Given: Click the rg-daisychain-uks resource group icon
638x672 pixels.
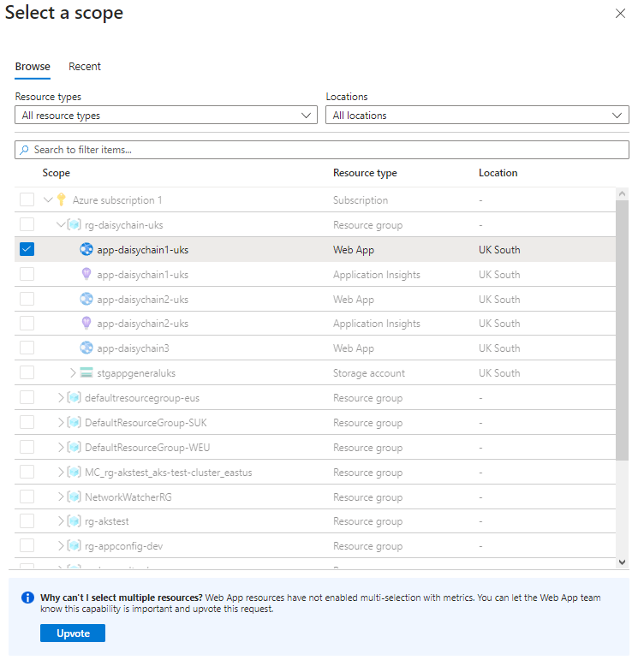Looking at the screenshot, I should (x=74, y=224).
